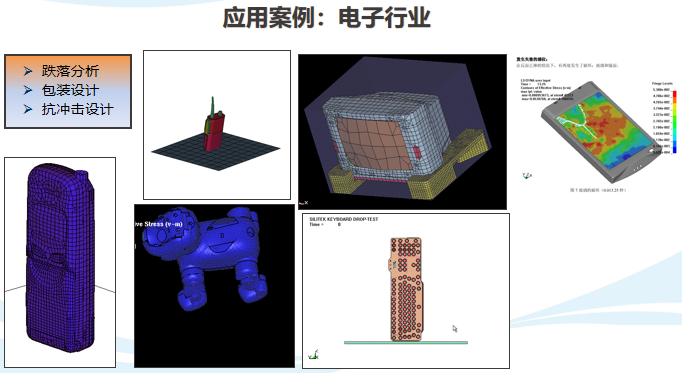Select the purple mobile phone mesh image
Viewport: 696px width, 388px height.
point(60,262)
